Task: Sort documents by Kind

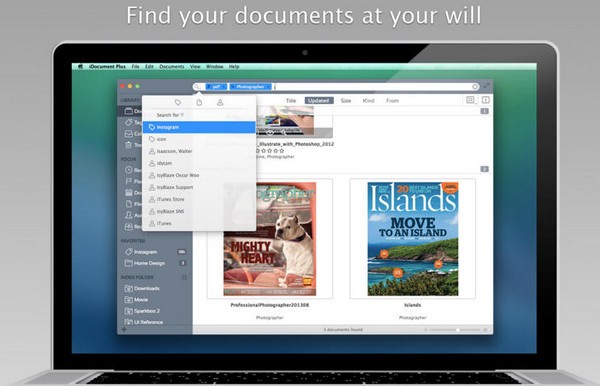Action: click(368, 101)
